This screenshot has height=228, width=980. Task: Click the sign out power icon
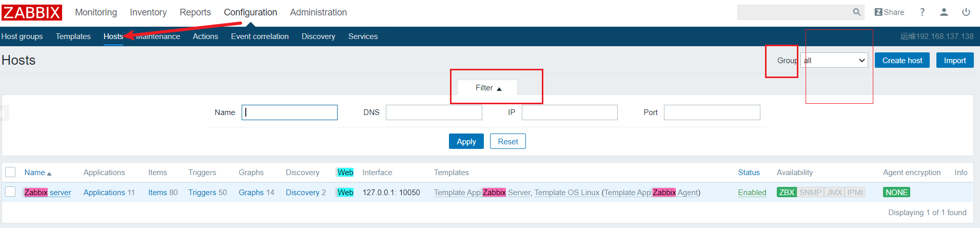(966, 12)
